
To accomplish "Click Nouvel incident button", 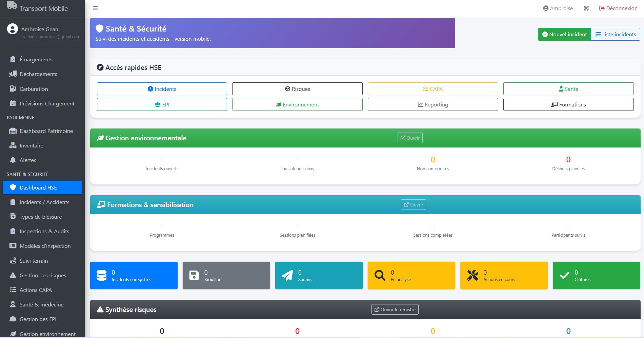I will [x=564, y=34].
